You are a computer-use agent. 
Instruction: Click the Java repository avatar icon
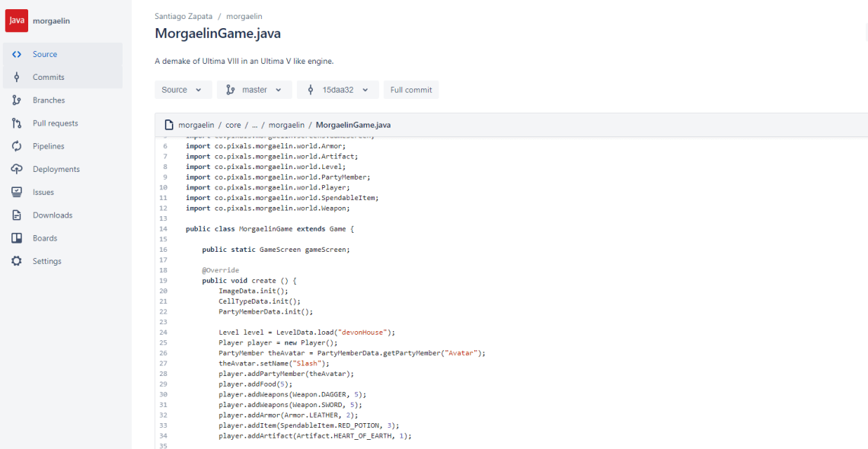click(17, 21)
